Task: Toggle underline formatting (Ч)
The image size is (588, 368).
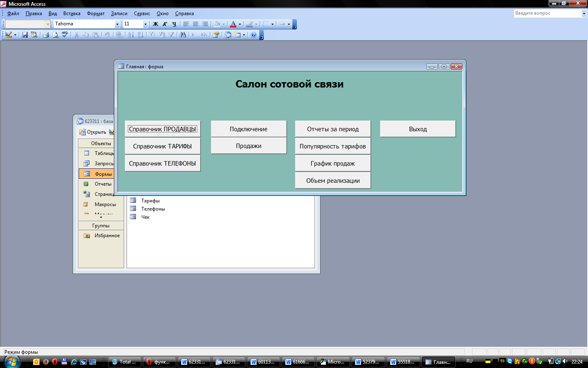Action: (x=174, y=24)
